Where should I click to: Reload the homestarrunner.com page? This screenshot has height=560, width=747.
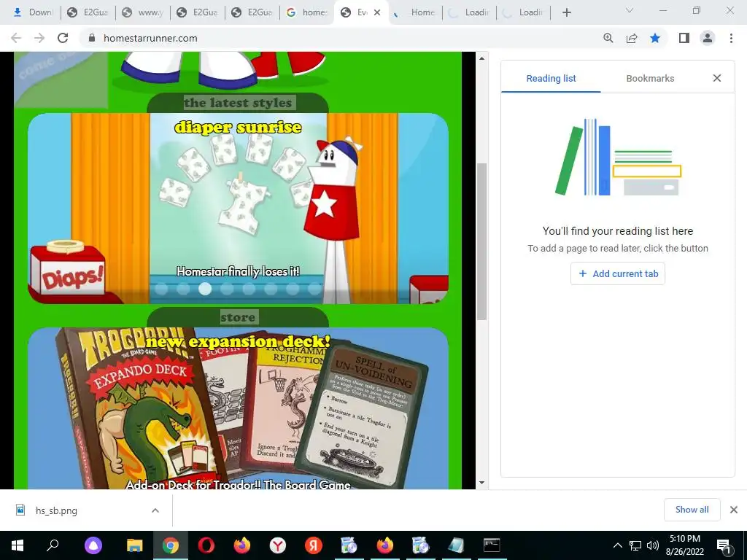tap(63, 38)
